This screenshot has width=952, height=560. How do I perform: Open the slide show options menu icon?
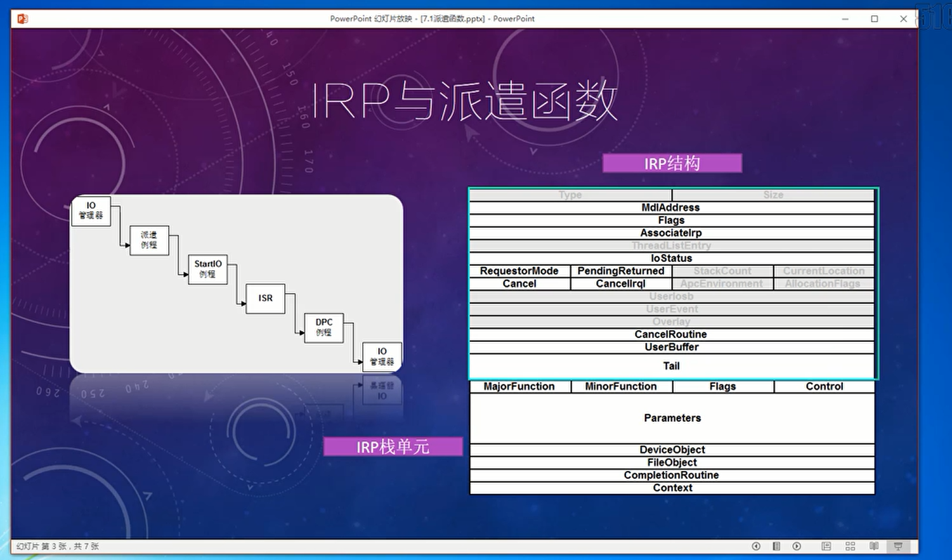pos(776,546)
